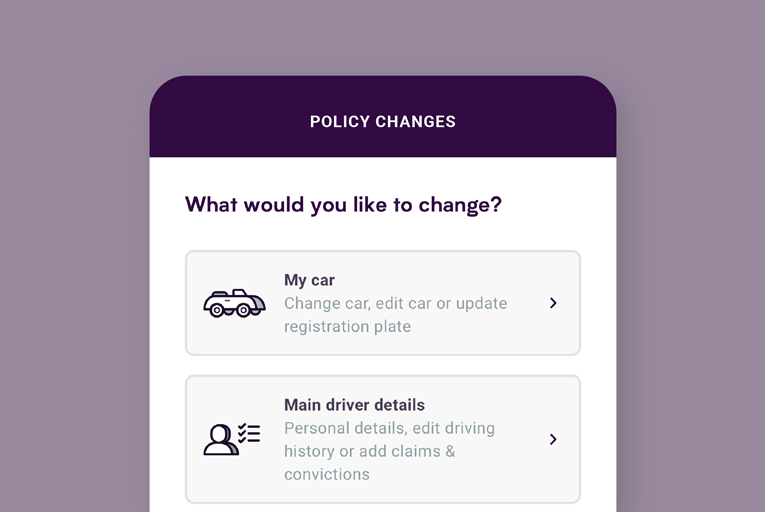Click 'Personal details, edit driving' text line
The image size is (765, 512).
pos(389,428)
